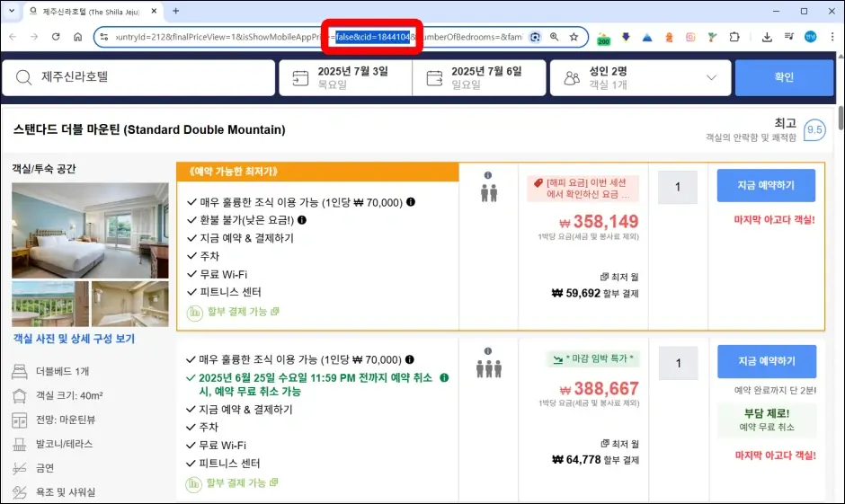Open the main bedroom photo thumbnail
This screenshot has width=845, height=504.
point(90,231)
